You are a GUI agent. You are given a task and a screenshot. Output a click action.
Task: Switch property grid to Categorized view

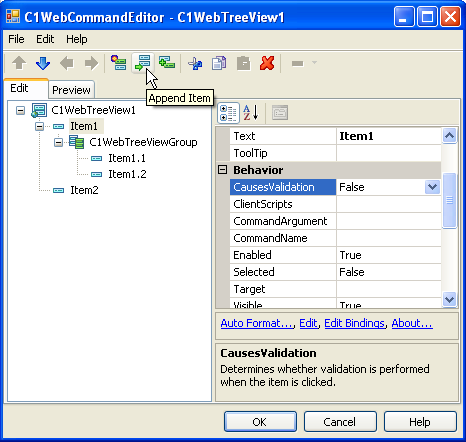[x=228, y=113]
